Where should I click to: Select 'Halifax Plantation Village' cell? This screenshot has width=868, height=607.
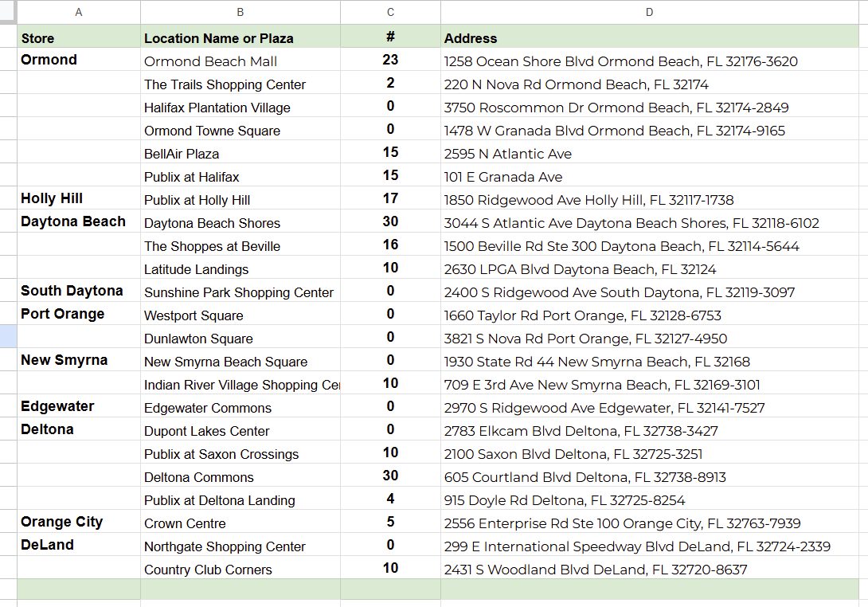[240, 106]
